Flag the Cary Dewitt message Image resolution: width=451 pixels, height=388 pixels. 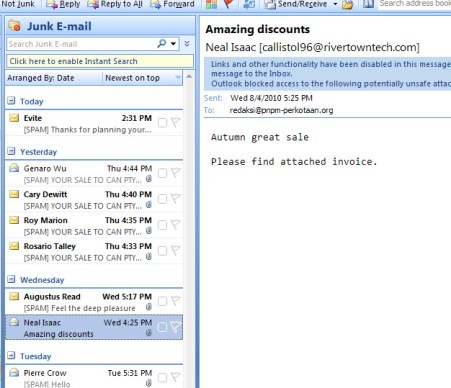coord(176,199)
